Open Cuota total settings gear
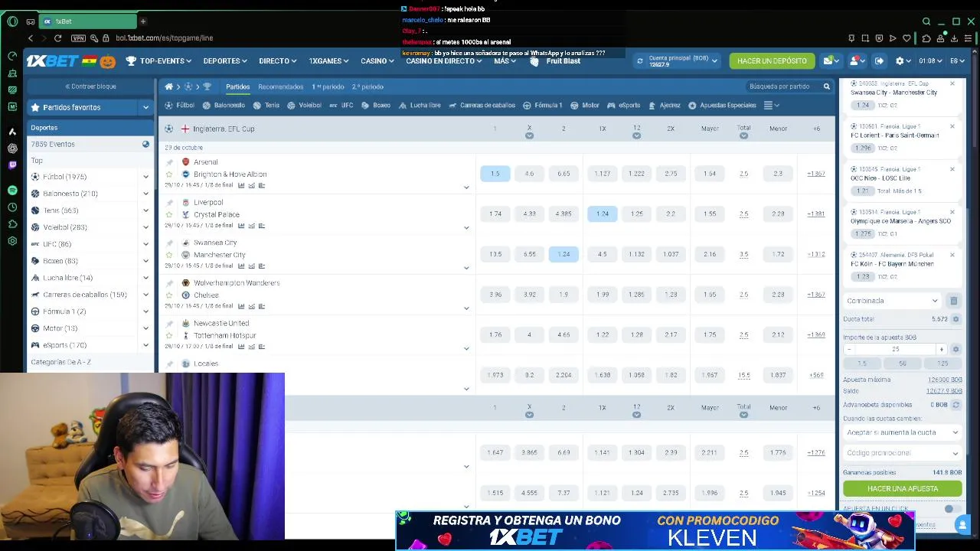The width and height of the screenshot is (980, 551). click(x=955, y=319)
